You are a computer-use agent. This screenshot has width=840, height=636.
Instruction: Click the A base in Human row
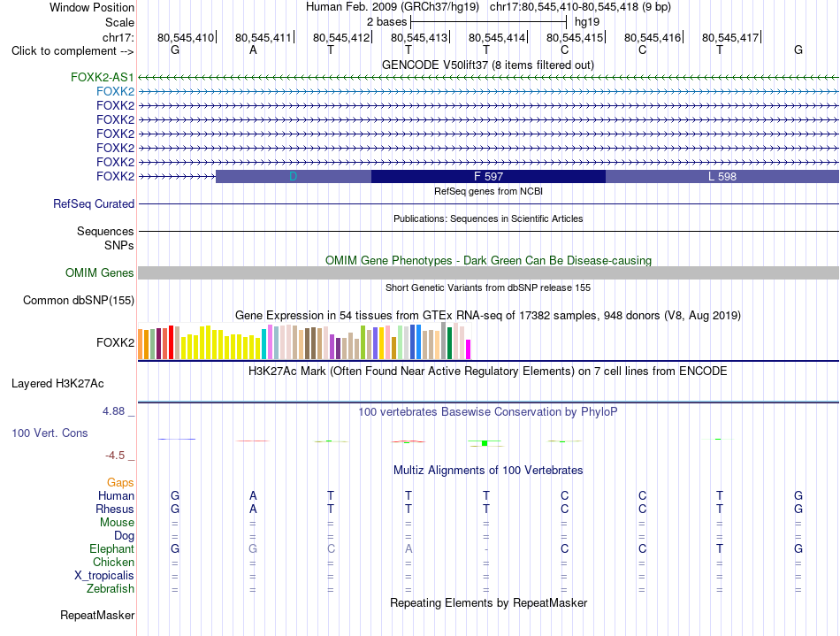tap(253, 495)
